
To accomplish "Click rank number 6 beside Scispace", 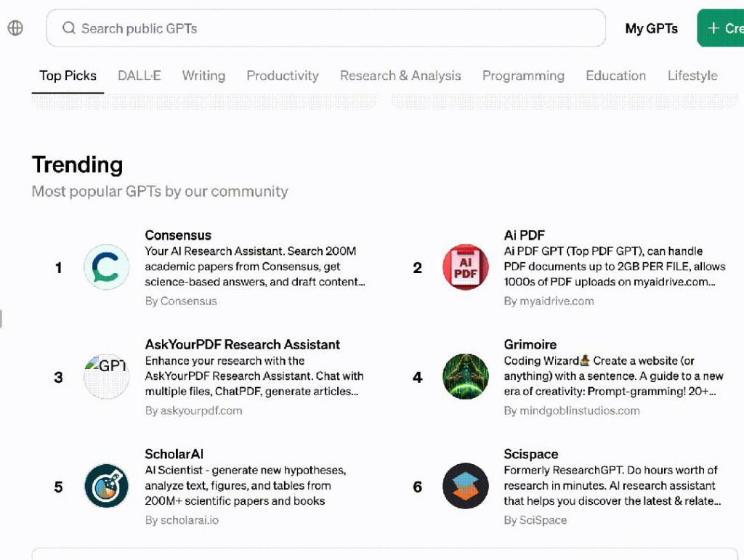I will point(418,487).
